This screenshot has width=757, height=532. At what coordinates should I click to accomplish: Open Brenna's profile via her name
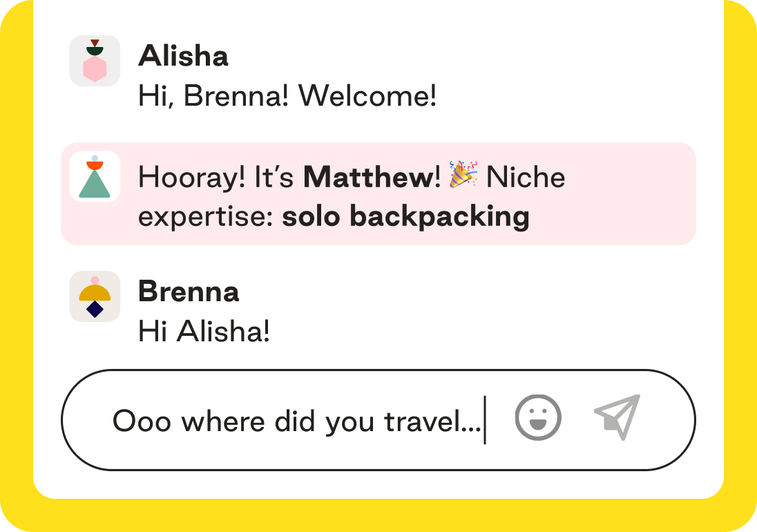189,292
